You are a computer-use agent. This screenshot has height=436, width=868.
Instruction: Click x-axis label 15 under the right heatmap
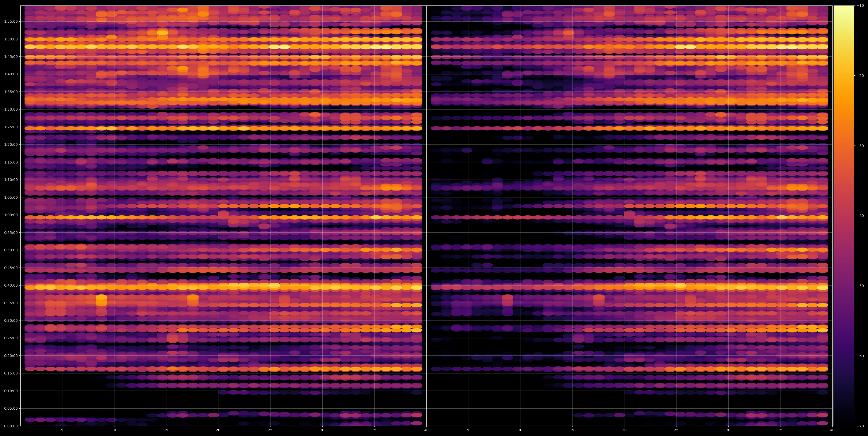pyautogui.click(x=572, y=430)
